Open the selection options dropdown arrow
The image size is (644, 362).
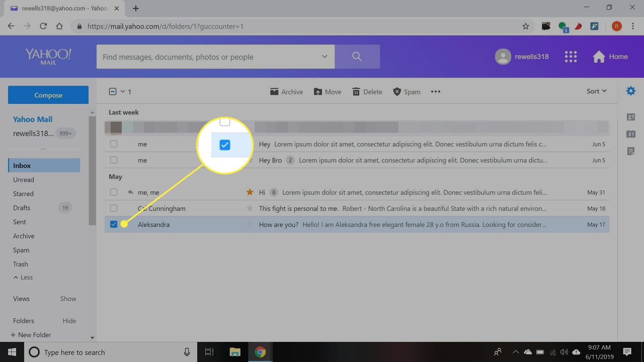tap(123, 91)
